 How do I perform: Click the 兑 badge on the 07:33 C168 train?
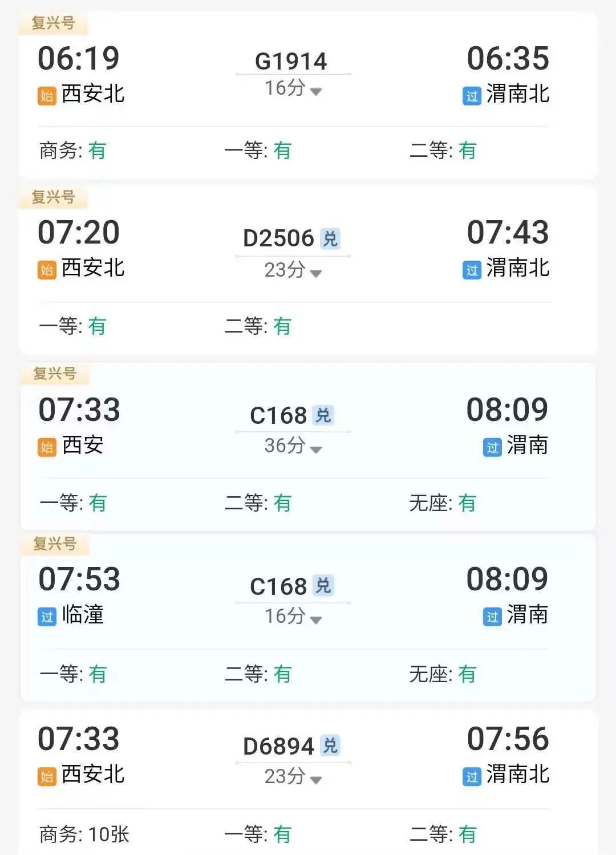pyautogui.click(x=323, y=415)
